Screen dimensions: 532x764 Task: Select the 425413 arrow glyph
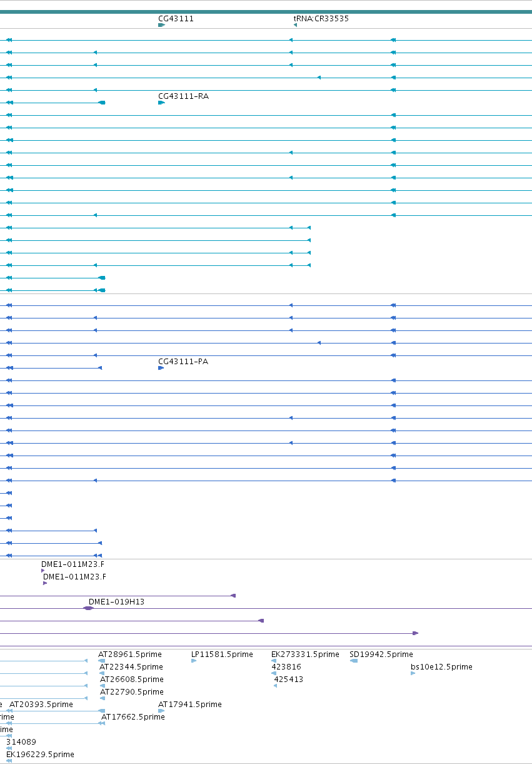click(x=275, y=686)
